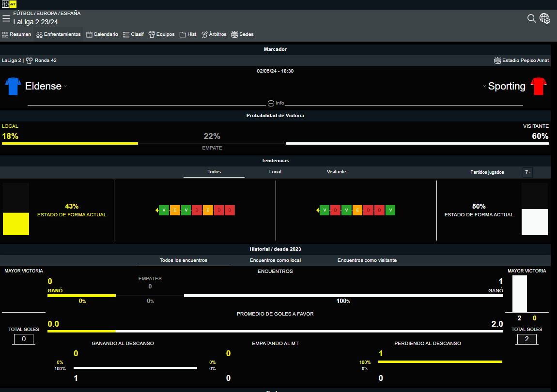Open the Partidos jugados dropdown showing 7
Viewport: 557px width, 392px height.
[527, 172]
